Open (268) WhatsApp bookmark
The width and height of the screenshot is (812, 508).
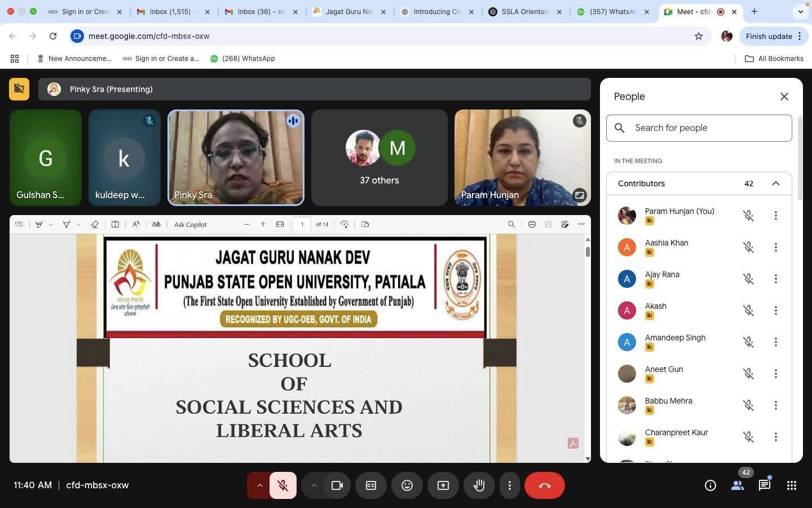(x=242, y=58)
